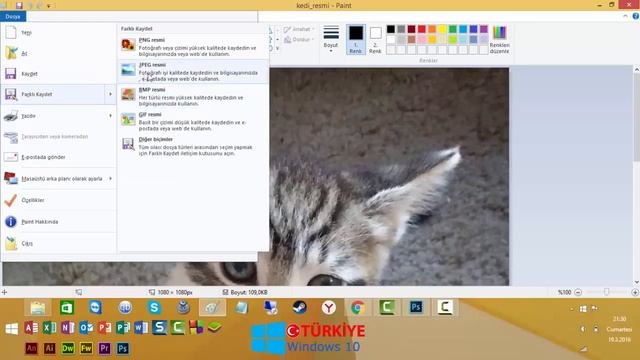Collapse the ribbon with the chevron

[x=625, y=16]
